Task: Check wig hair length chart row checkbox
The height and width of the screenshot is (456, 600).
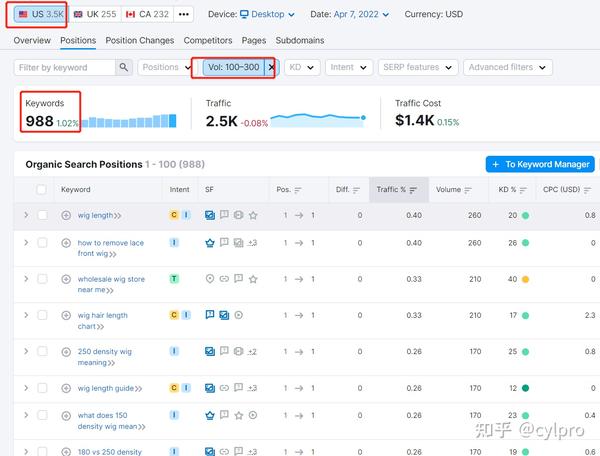Action: tap(42, 315)
